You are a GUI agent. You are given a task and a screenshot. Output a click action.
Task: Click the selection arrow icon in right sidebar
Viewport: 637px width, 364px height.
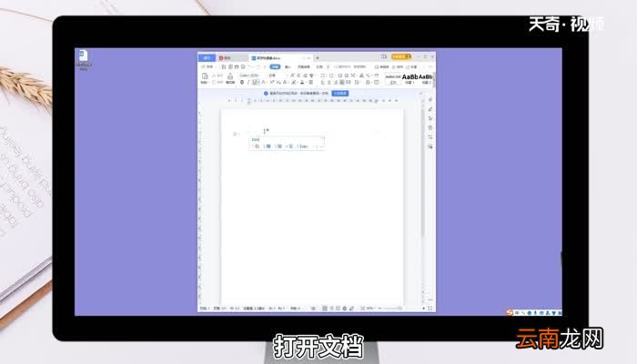[430, 118]
